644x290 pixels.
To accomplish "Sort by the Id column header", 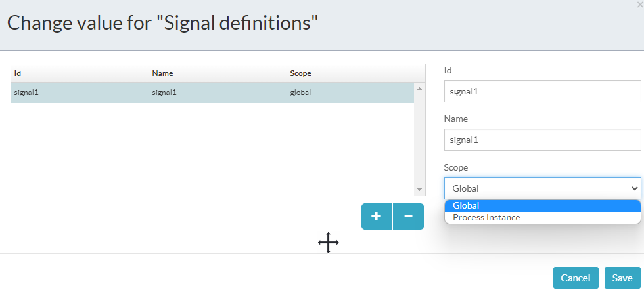I will tap(80, 73).
